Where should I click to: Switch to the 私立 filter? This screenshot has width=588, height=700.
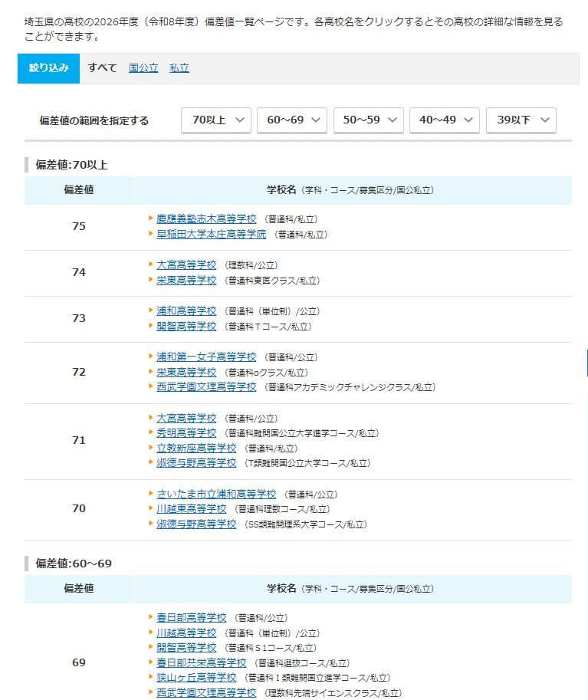pyautogui.click(x=179, y=68)
